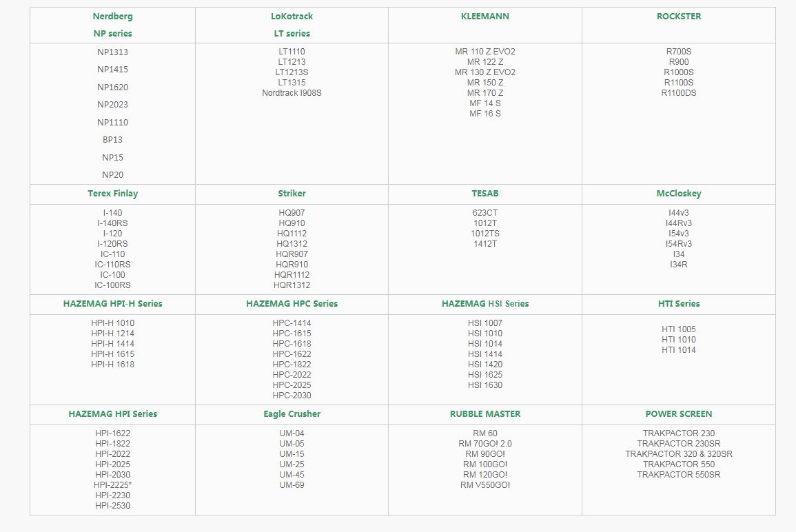The height and width of the screenshot is (532, 796).
Task: Select model 1012TS
Action: 484,234
